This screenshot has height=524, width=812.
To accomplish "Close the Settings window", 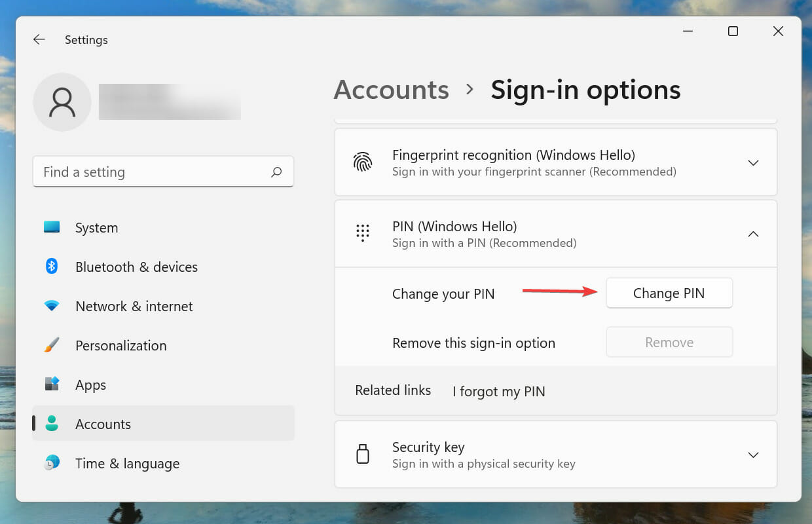I will [x=778, y=31].
